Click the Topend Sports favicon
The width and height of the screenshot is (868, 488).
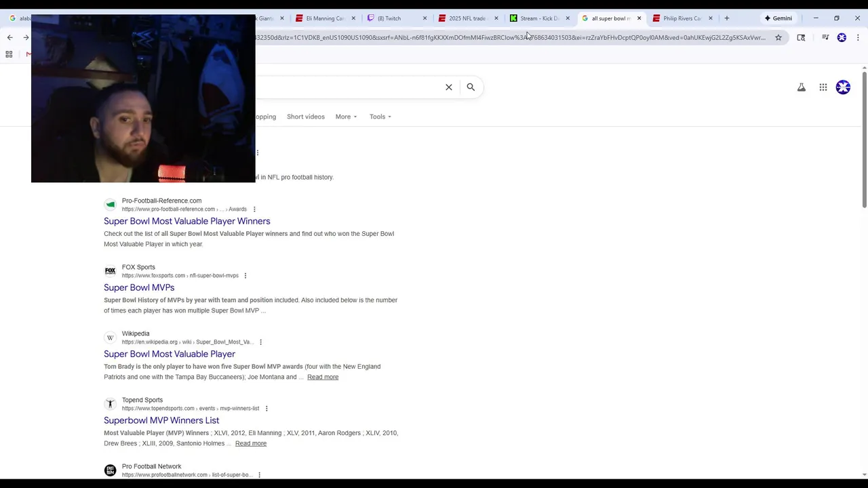point(110,404)
